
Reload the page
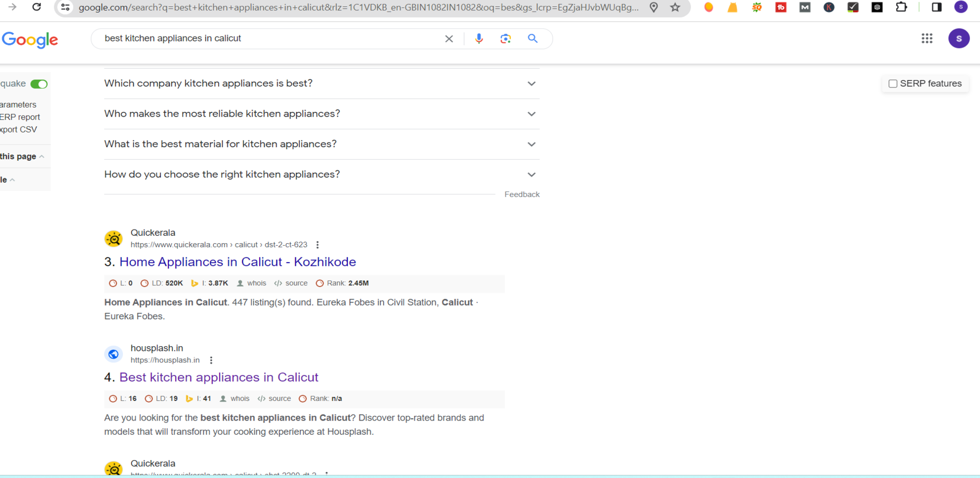(36, 7)
